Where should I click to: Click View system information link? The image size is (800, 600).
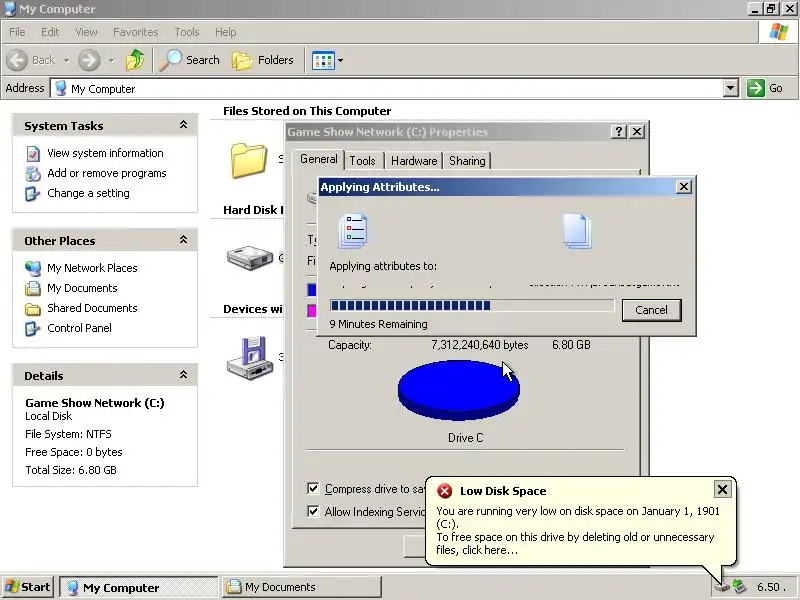pos(105,153)
